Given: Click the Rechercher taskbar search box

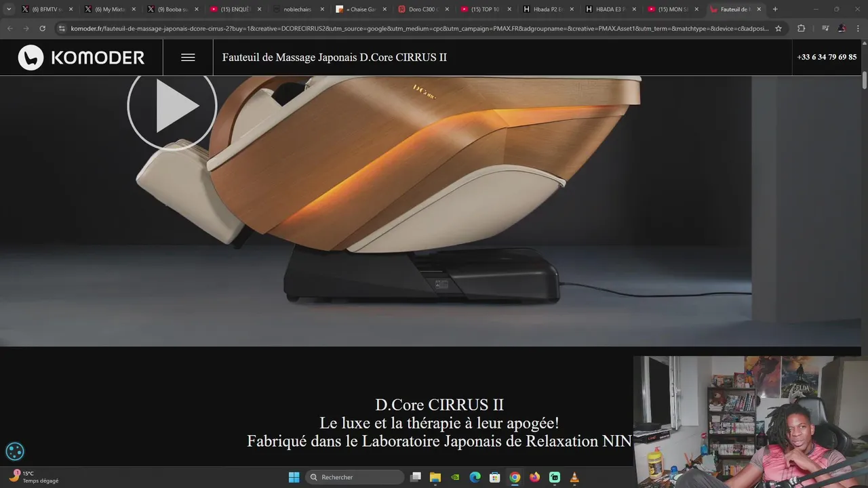Looking at the screenshot, I should (355, 477).
